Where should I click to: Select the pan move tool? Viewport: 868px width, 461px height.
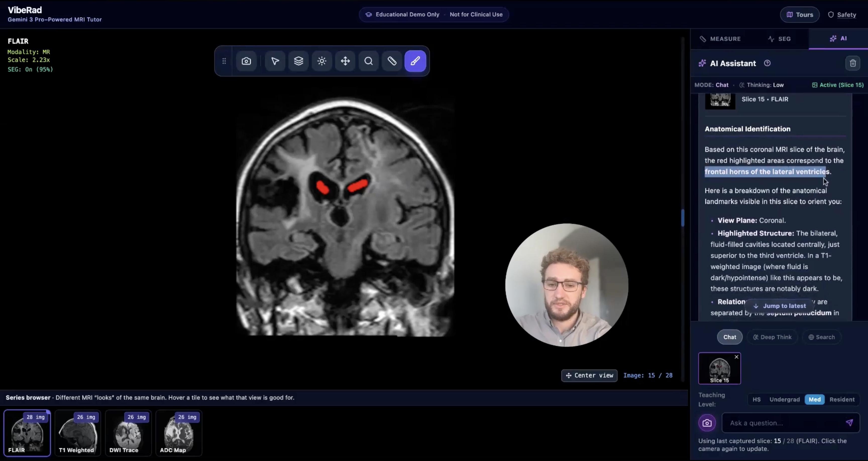tap(345, 61)
